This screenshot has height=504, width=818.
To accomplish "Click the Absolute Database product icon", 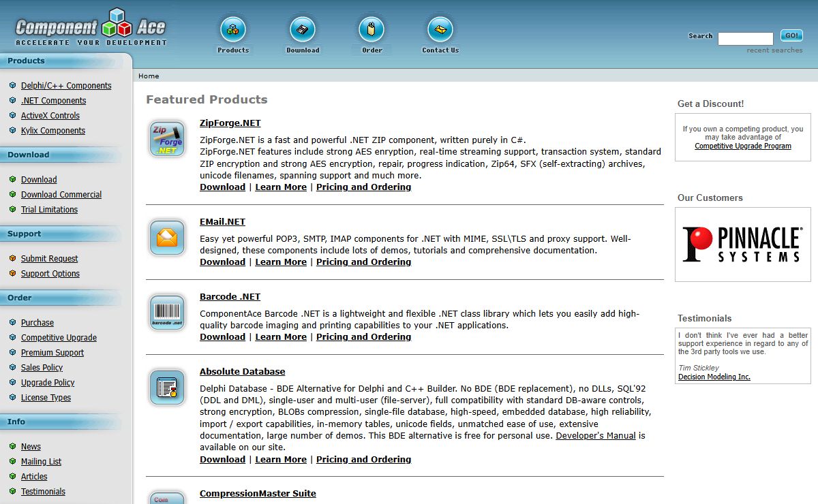I will point(167,388).
